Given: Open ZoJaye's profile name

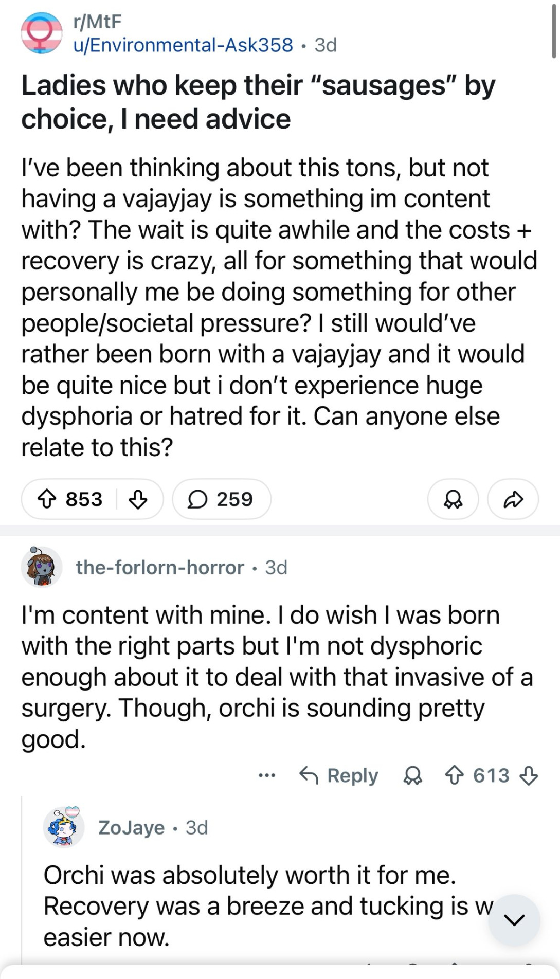Looking at the screenshot, I should [131, 828].
